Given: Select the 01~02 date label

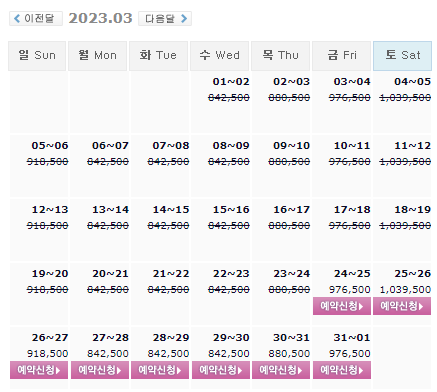Looking at the screenshot, I should pyautogui.click(x=231, y=82).
